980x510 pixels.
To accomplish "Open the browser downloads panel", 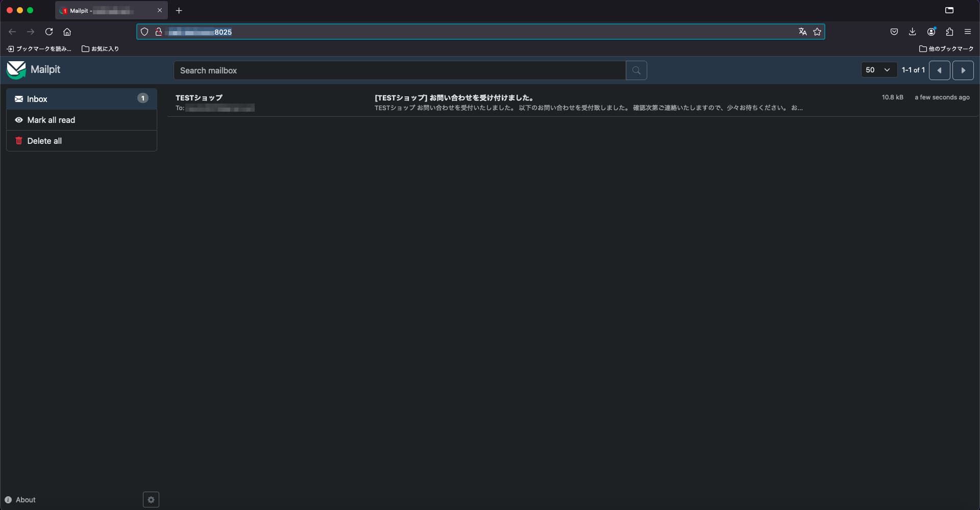I will click(x=913, y=32).
